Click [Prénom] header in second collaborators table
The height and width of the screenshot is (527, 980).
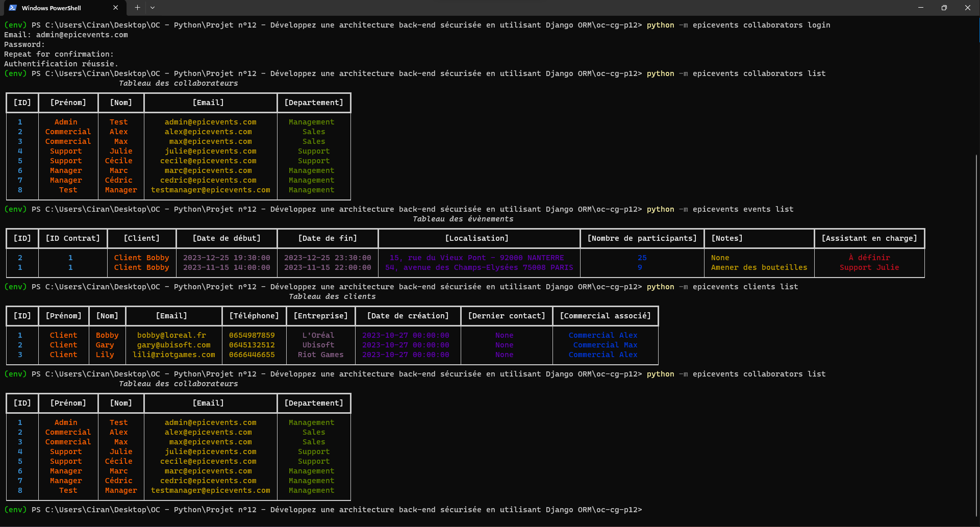(68, 403)
